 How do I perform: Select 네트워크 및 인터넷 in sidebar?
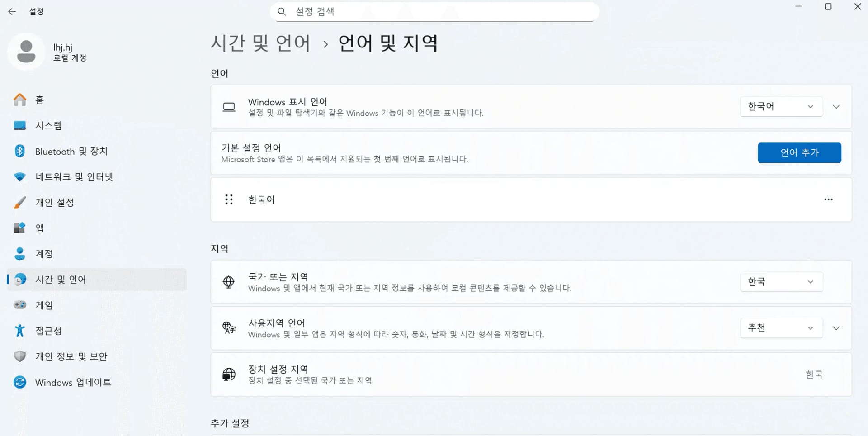tap(75, 176)
